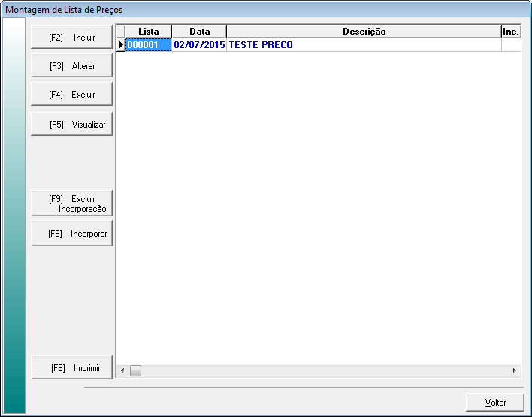The width and height of the screenshot is (532, 417).
Task: Click the Voltar button
Action: pyautogui.click(x=494, y=403)
